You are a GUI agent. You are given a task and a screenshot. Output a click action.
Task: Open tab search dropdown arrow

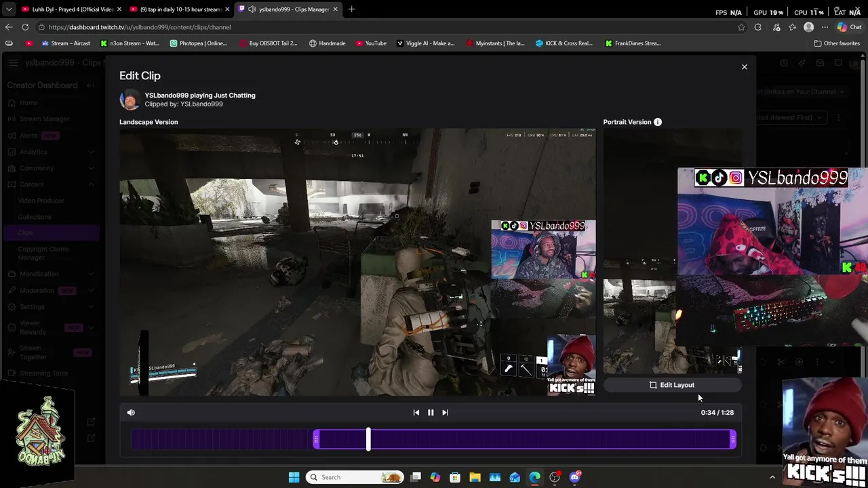coord(8,9)
